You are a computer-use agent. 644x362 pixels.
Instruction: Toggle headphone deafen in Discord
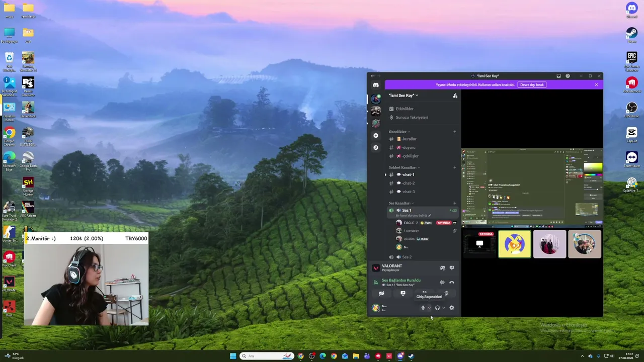pos(437,308)
